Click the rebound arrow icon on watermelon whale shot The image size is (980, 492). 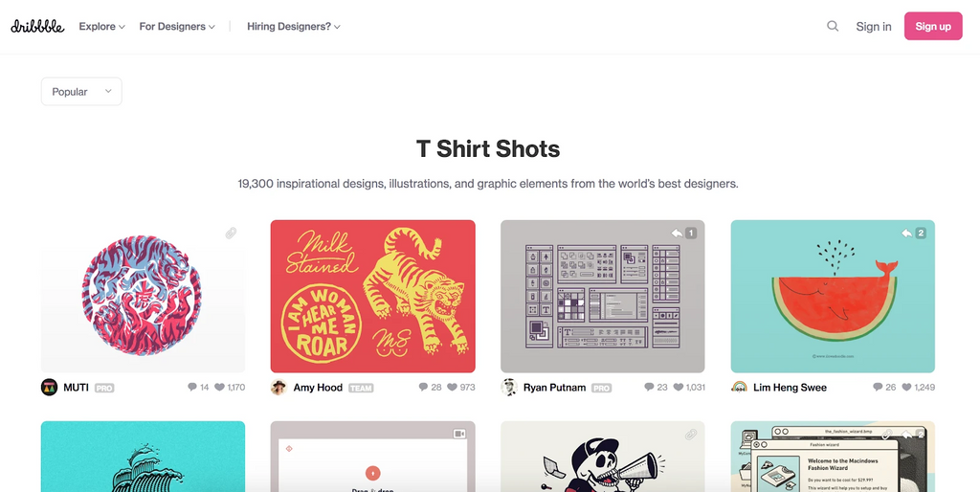[906, 234]
